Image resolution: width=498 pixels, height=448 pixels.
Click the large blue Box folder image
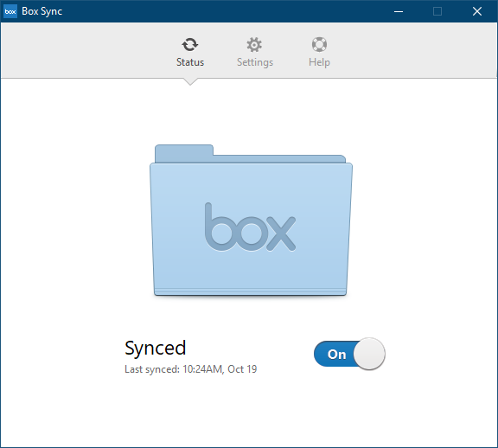[251, 221]
